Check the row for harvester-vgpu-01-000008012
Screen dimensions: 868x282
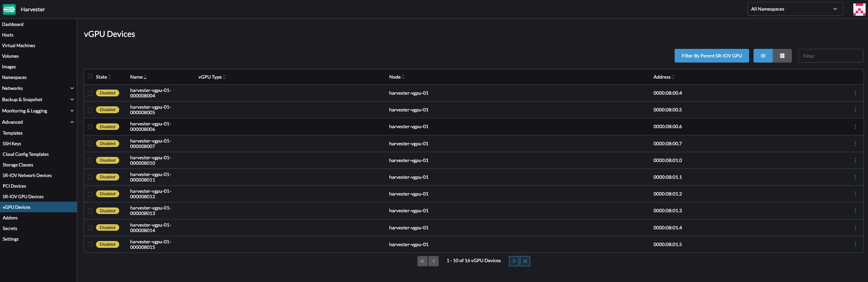coord(90,194)
